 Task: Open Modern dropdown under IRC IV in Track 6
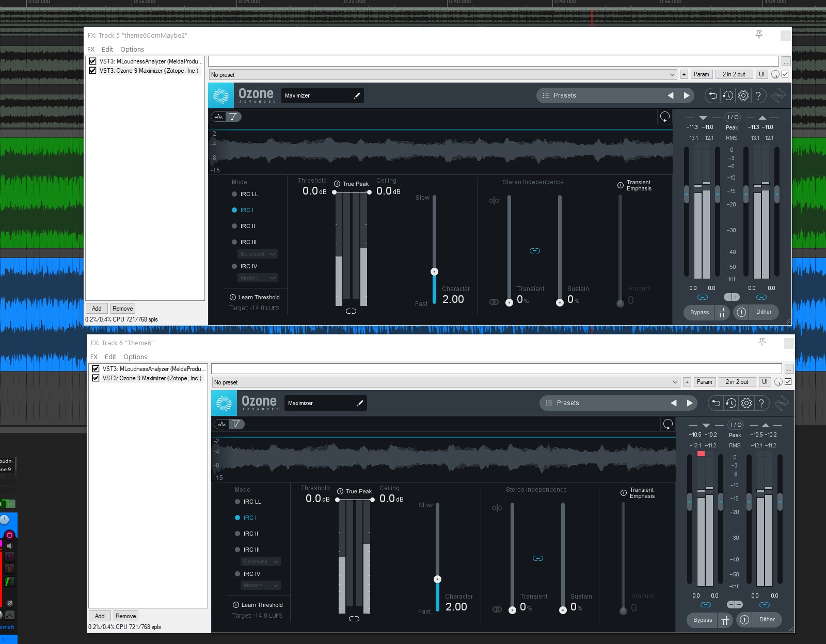click(261, 585)
